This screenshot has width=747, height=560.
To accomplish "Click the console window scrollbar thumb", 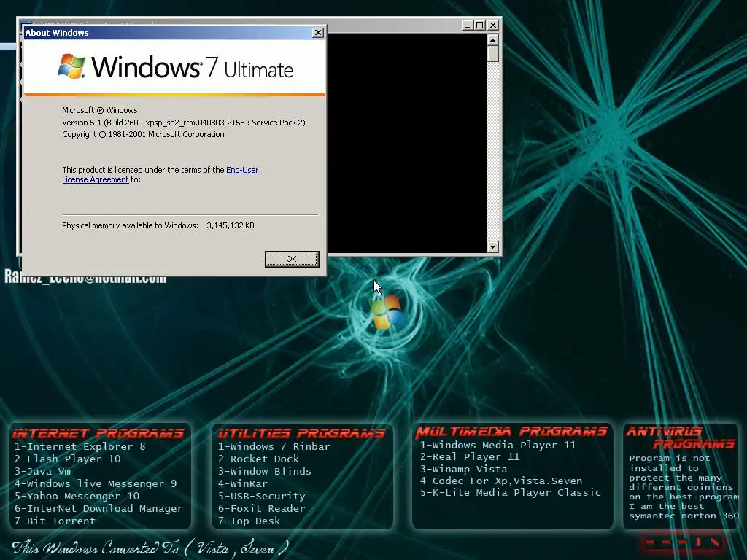I will pyautogui.click(x=493, y=54).
